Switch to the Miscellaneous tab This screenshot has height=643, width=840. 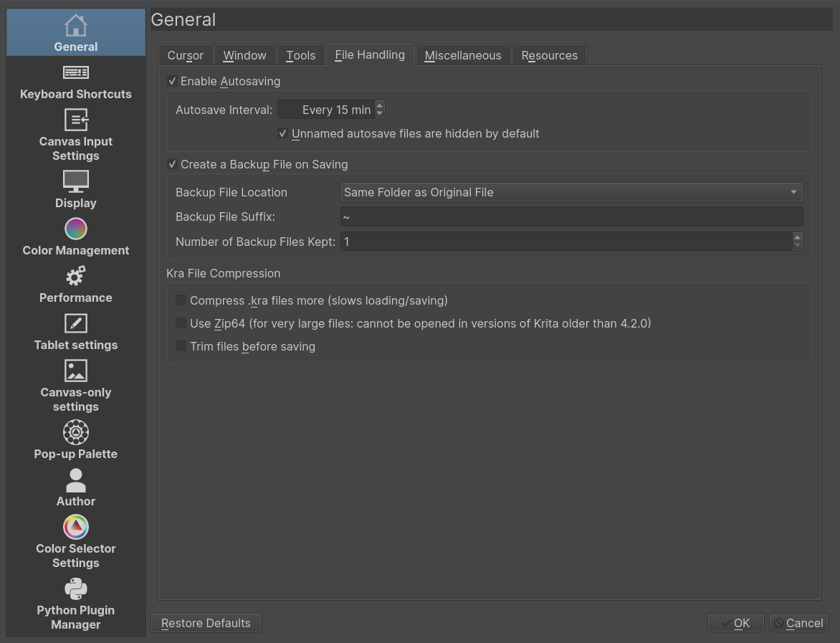462,54
